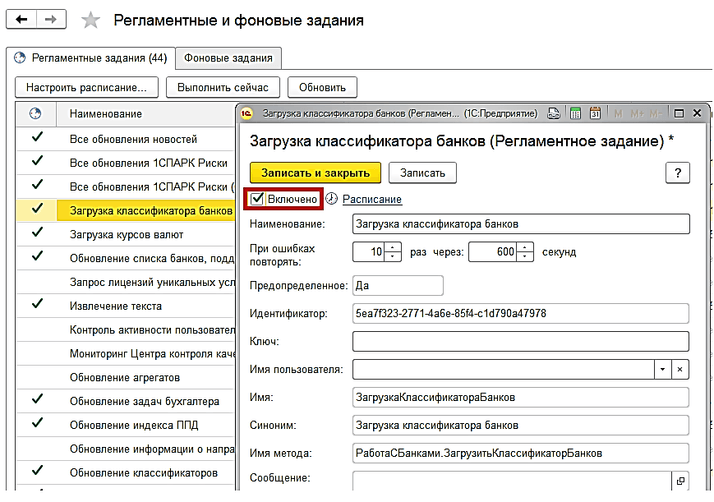Click the seconds interval spinner arrows
This screenshot has width=714, height=502.
(526, 252)
